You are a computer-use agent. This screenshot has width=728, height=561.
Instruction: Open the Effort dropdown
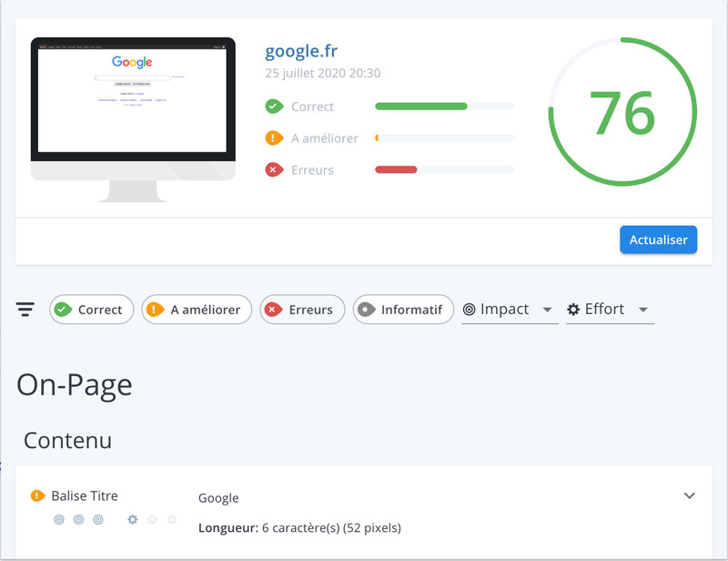[610, 310]
